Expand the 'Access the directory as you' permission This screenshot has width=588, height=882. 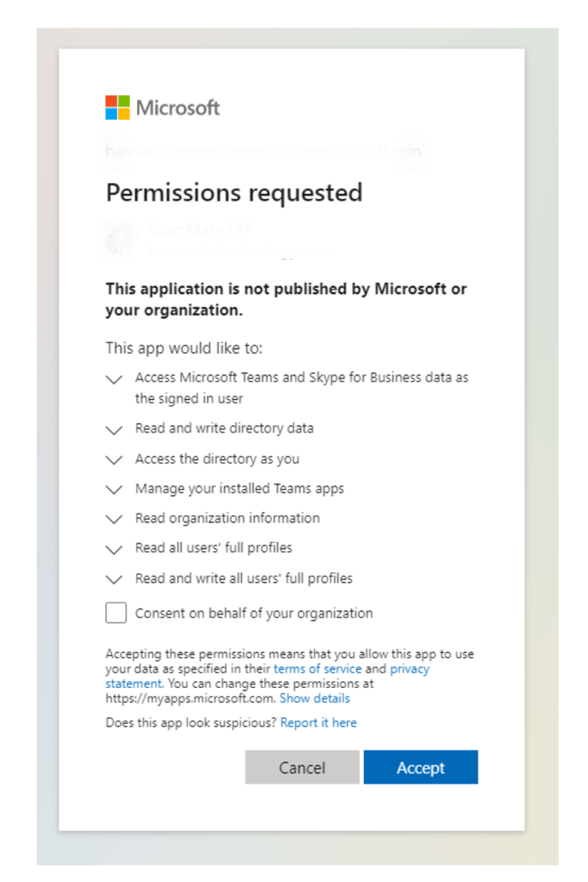coord(115,459)
